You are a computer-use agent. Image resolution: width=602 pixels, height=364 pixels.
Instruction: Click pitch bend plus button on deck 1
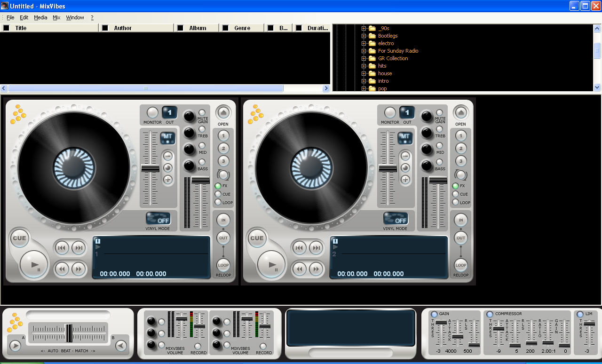(168, 179)
